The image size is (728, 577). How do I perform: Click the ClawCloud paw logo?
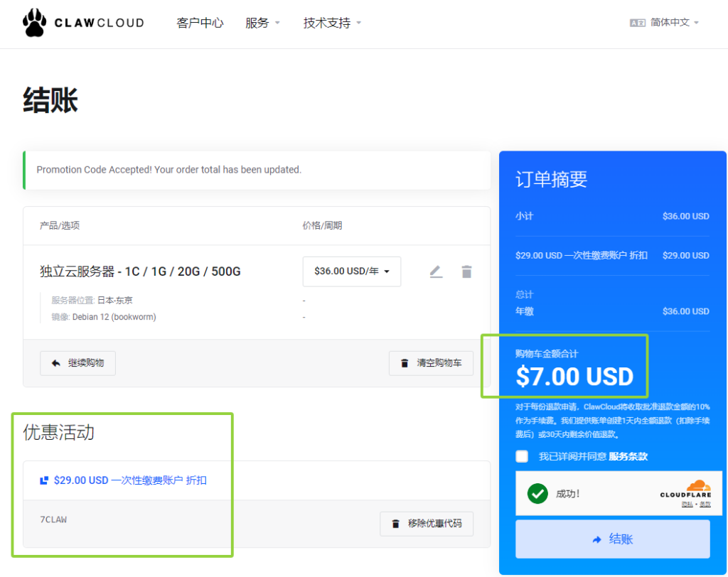[34, 23]
